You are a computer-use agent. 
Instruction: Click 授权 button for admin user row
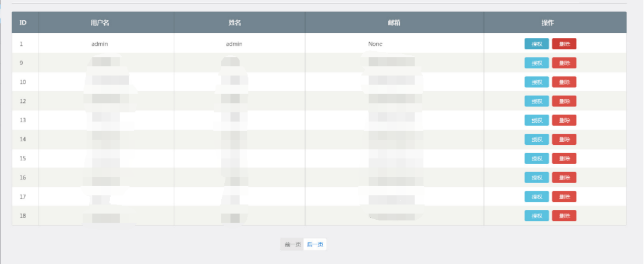tap(536, 44)
